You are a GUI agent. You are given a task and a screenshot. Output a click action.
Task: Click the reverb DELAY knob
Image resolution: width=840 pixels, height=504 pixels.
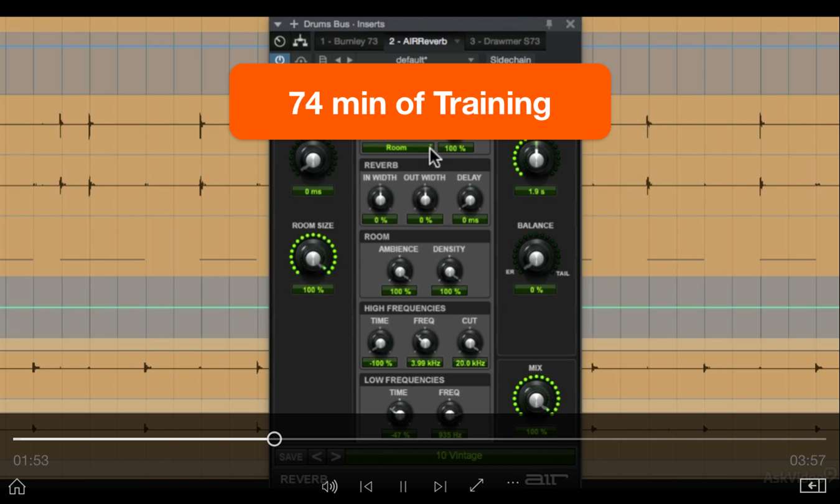coord(470,199)
